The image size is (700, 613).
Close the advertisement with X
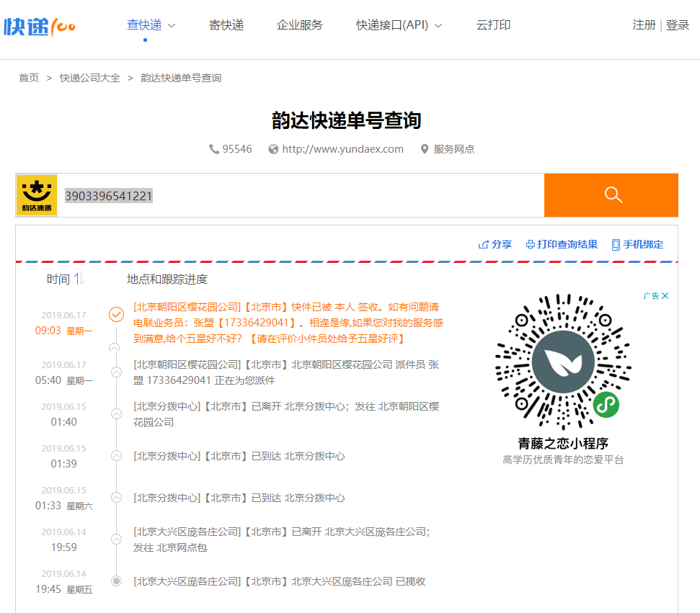(x=665, y=296)
